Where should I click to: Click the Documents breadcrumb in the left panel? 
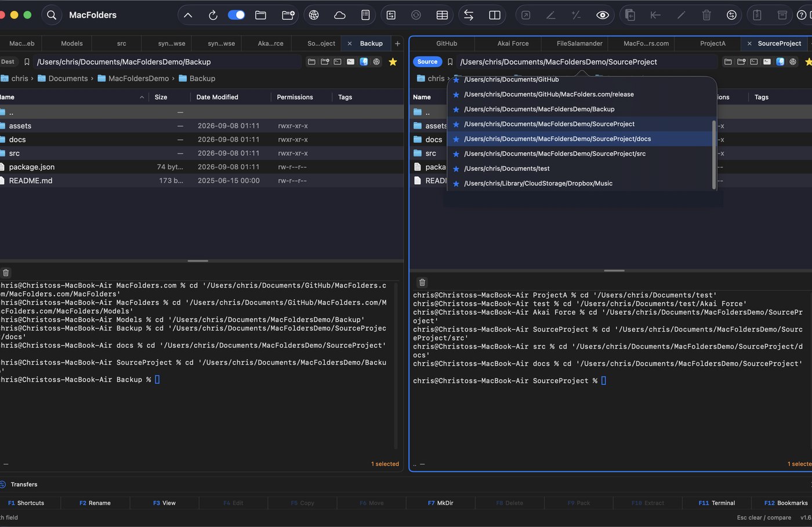point(63,78)
